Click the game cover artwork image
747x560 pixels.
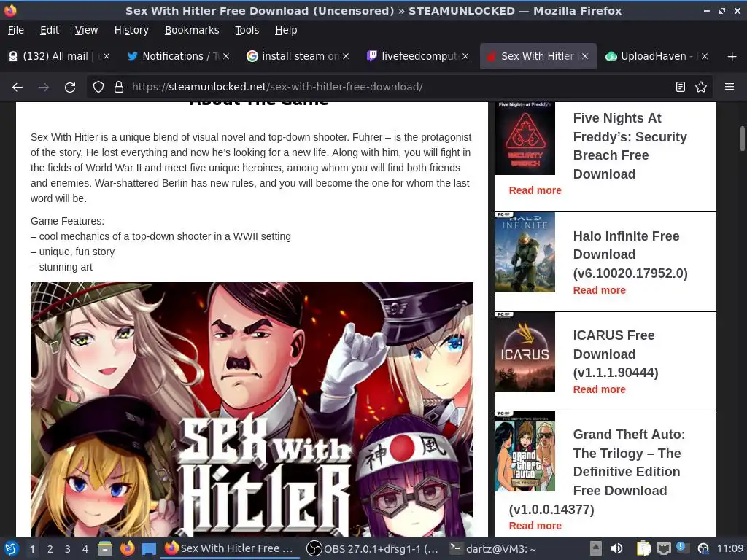click(x=252, y=410)
